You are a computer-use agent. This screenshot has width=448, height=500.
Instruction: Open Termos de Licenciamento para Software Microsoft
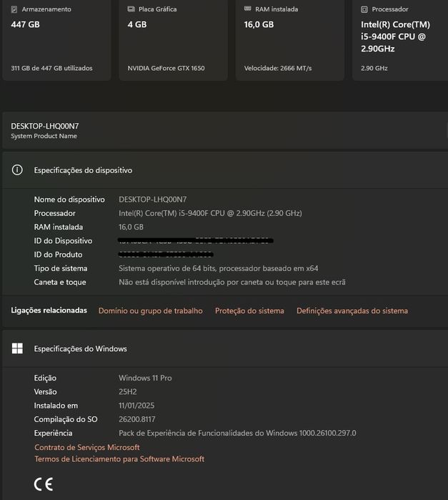(119, 459)
